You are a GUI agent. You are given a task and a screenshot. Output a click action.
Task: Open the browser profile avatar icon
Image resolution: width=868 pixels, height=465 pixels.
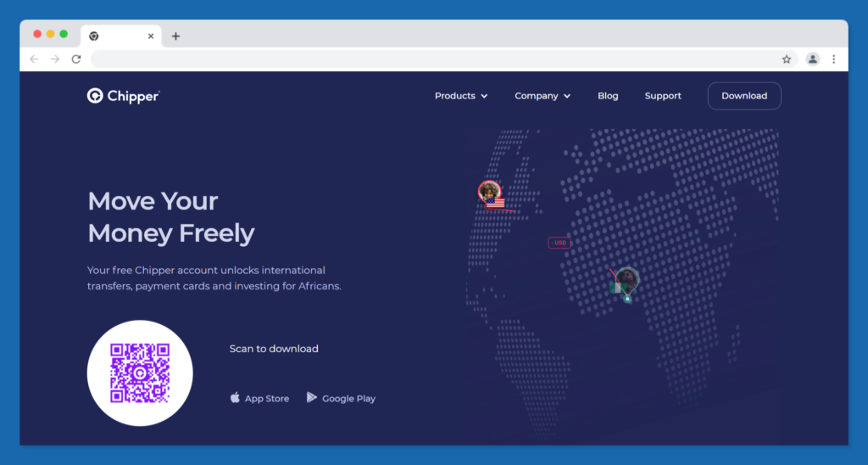pos(812,59)
